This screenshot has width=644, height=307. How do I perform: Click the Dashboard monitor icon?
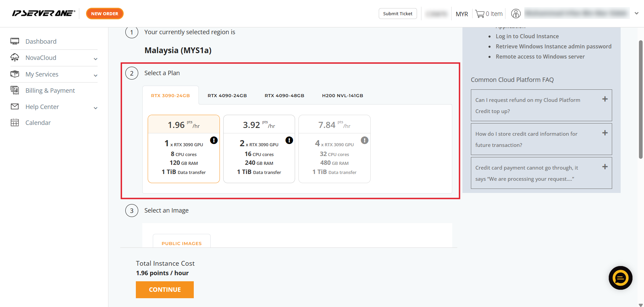coord(15,41)
